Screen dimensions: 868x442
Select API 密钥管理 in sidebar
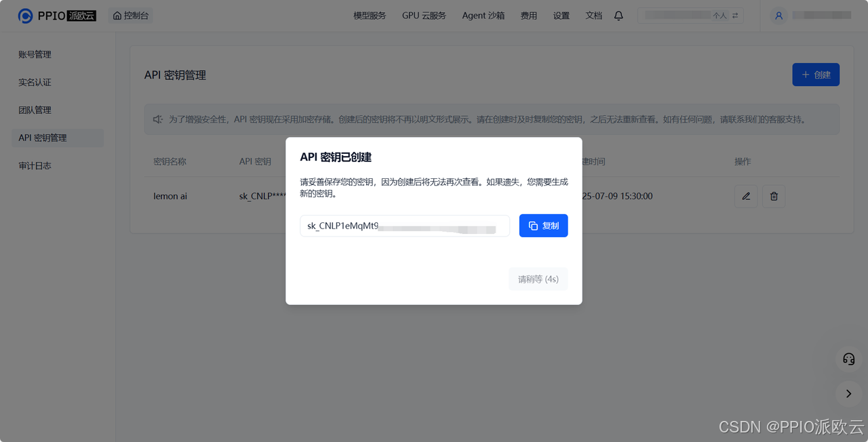58,138
